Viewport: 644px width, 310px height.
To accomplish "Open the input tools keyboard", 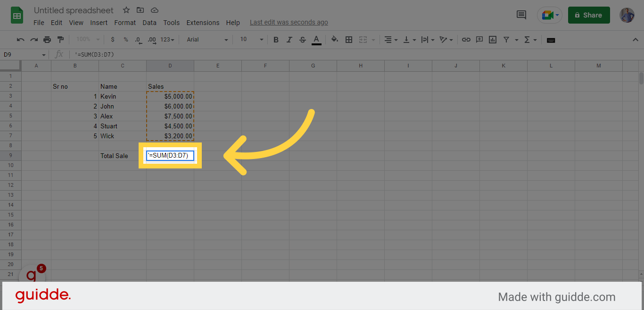I will coord(550,40).
